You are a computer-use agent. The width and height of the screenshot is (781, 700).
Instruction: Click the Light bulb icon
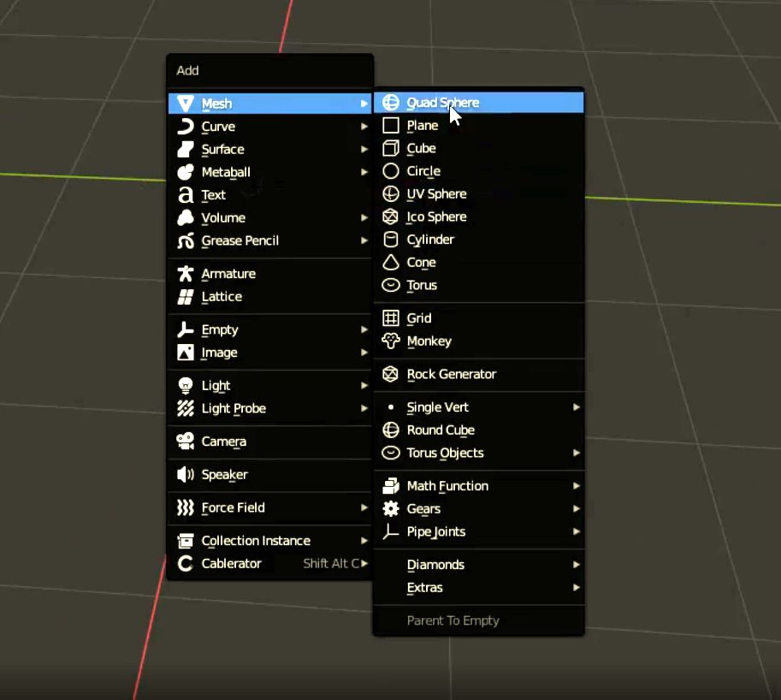(186, 385)
